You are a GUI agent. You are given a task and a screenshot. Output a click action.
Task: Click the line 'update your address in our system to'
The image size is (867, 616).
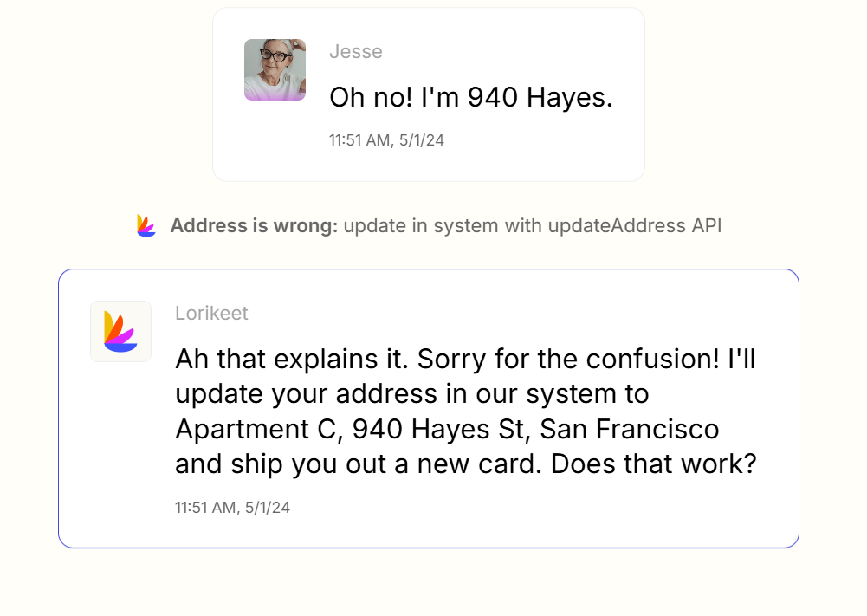point(412,394)
